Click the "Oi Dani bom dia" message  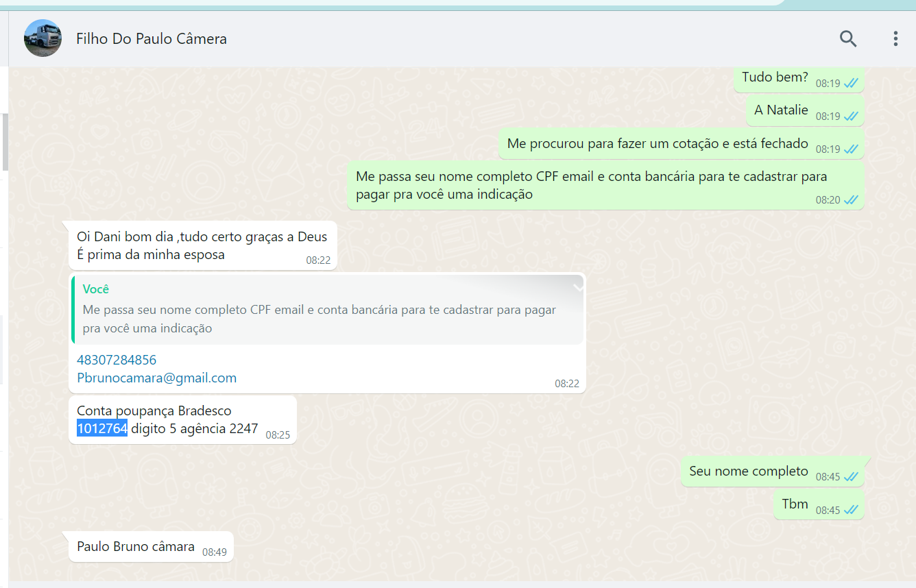pos(202,237)
